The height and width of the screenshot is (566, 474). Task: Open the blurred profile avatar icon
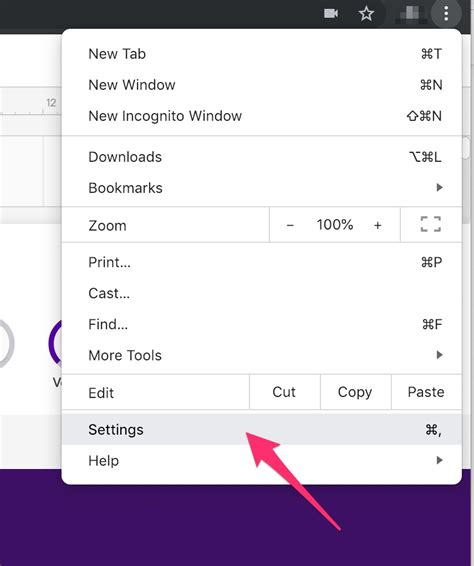click(411, 14)
